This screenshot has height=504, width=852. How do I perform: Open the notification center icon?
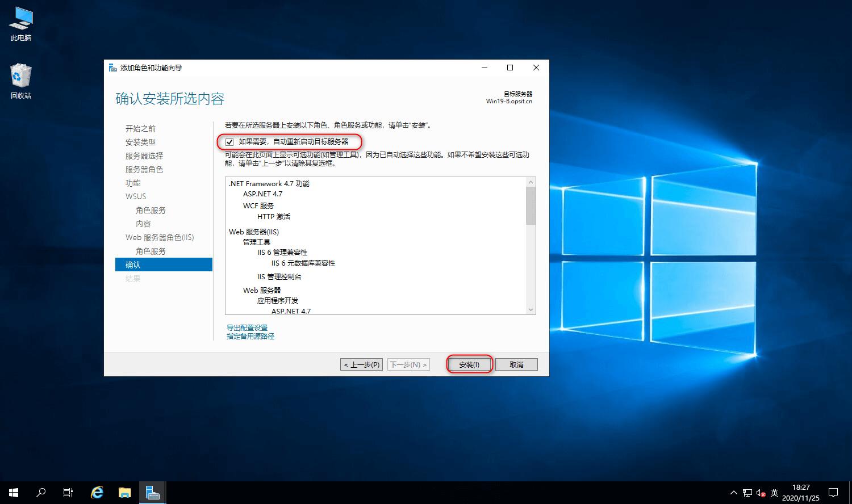click(833, 493)
